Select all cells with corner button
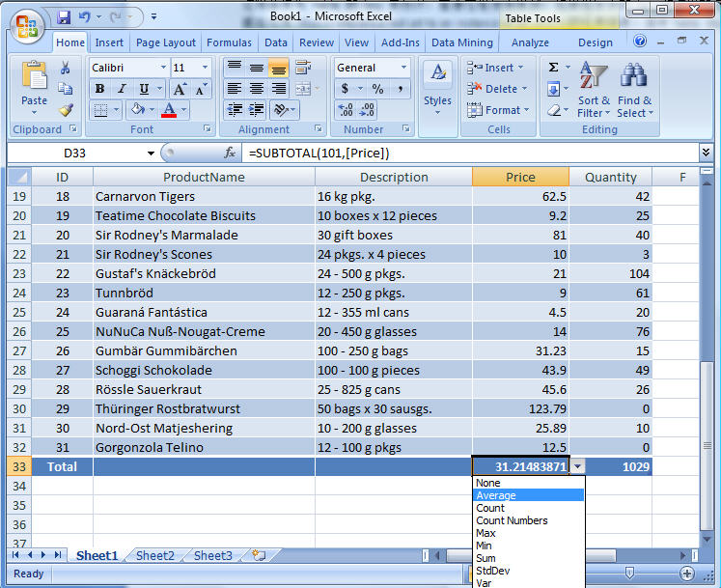 point(19,177)
